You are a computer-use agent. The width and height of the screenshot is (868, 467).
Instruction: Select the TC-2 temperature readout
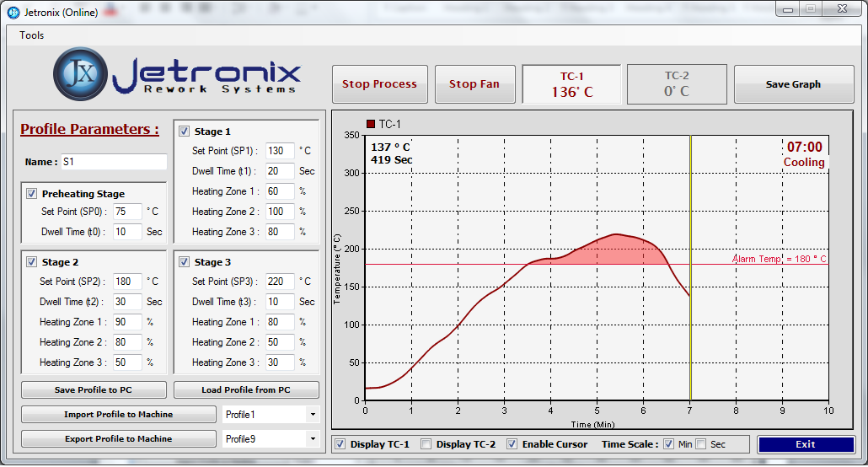point(677,84)
